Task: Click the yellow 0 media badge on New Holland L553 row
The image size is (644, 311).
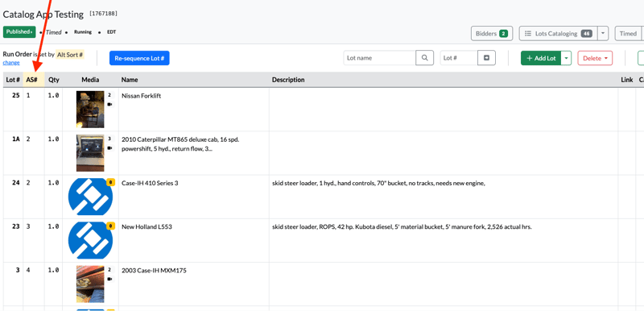Action: point(110,226)
